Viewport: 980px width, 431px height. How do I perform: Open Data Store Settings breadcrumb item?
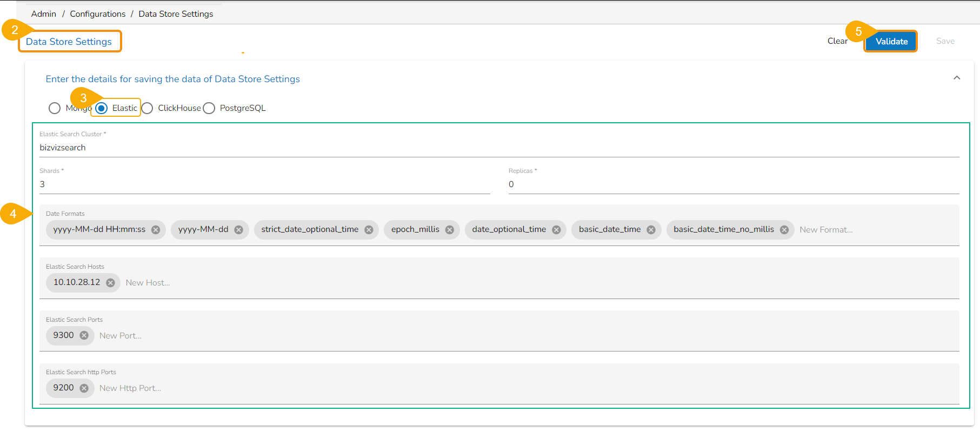(x=176, y=14)
